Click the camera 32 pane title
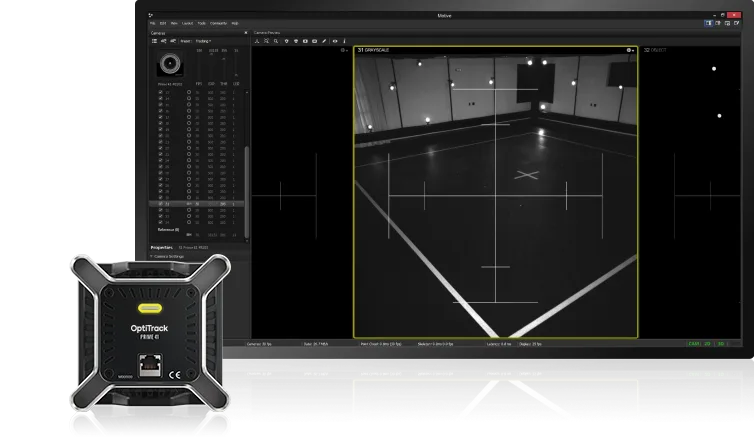Image resolution: width=754 pixels, height=443 pixels. (655, 50)
